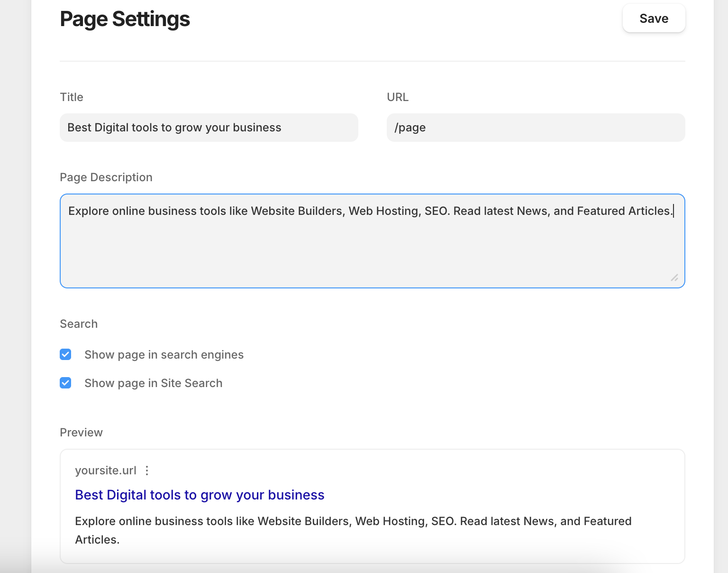Screen dimensions: 728x573
Task: Open the three-dot menu beside yoursite.url
Action: pos(147,471)
